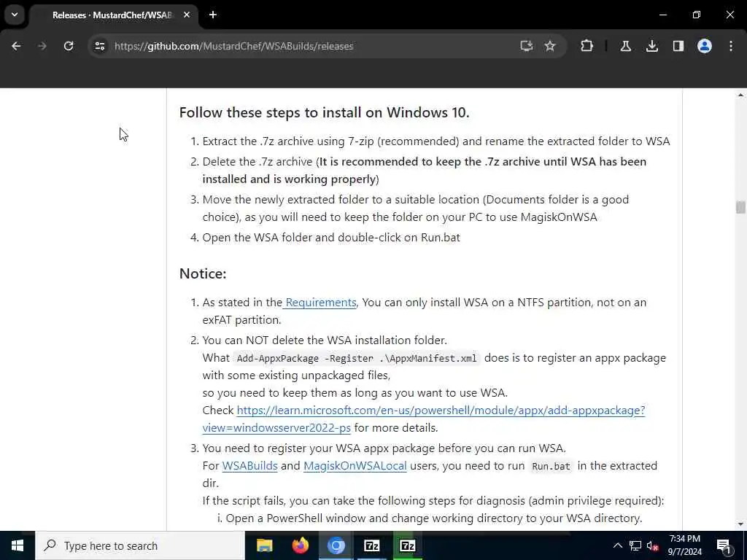Open the tab search dropdown

tap(15, 15)
